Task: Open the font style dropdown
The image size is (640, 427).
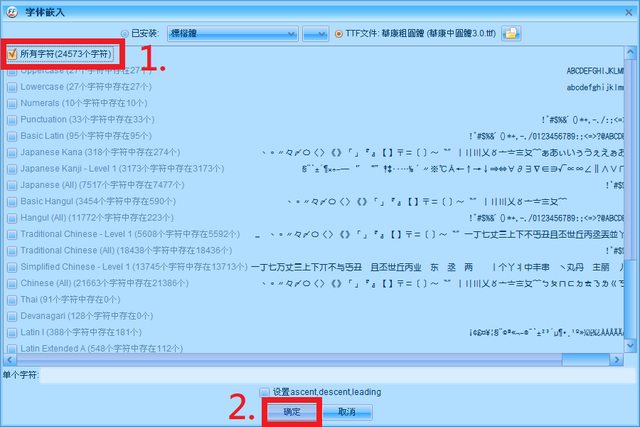Action: (316, 33)
